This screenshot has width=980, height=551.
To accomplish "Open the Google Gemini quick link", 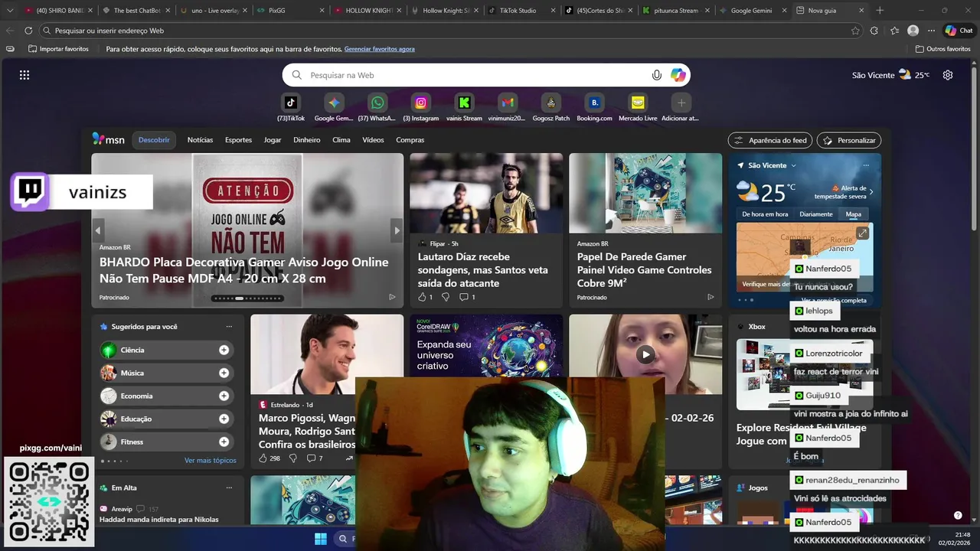I will coord(334,103).
